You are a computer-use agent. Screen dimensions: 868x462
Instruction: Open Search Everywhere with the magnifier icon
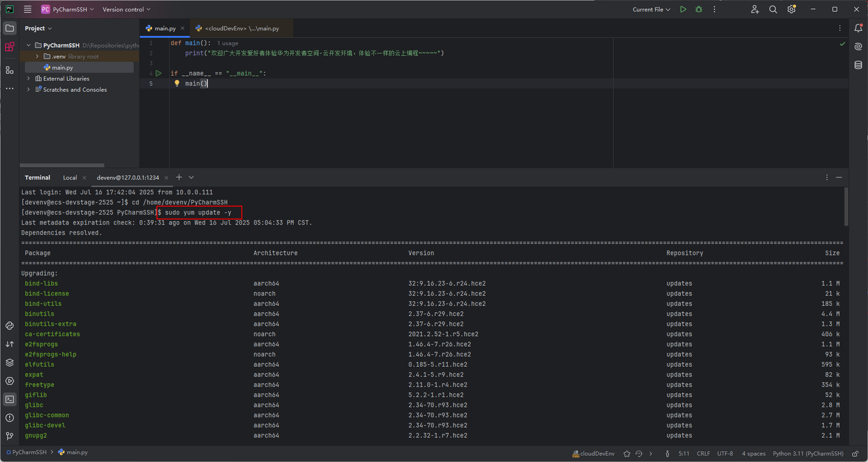tap(773, 9)
